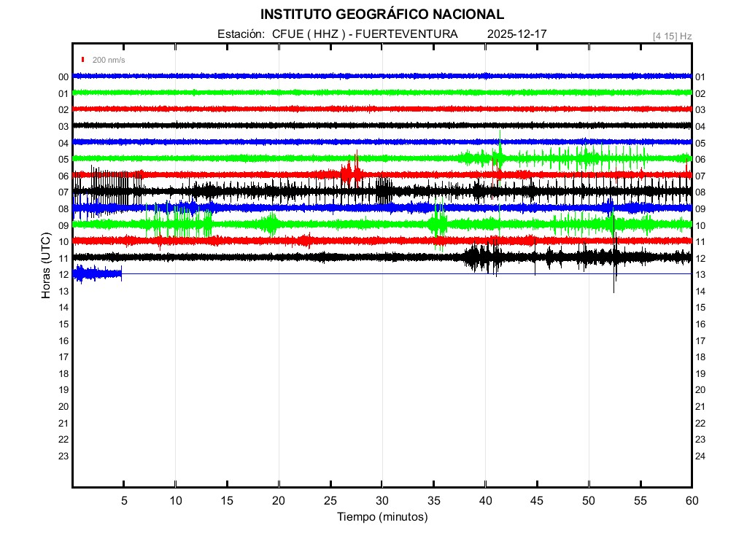Screen dimensions: 747x560
Task: Click the 45 minute tick label
Action: (537, 500)
